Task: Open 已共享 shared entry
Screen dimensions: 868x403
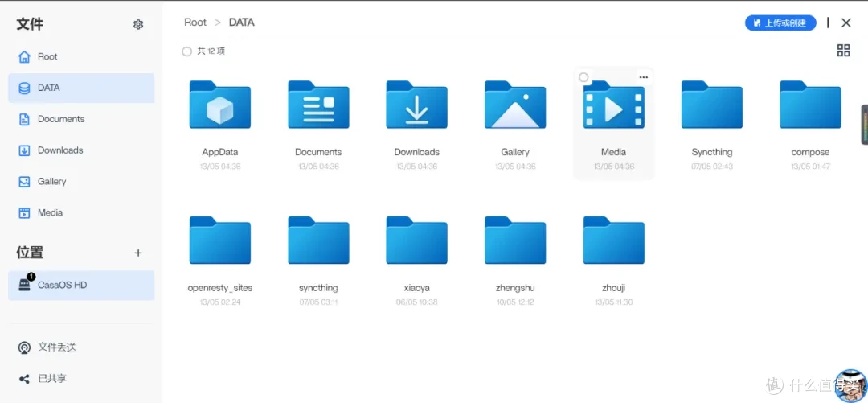Action: [81, 379]
